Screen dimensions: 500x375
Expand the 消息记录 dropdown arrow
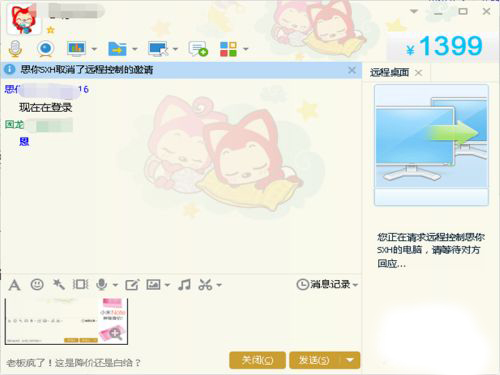click(x=355, y=285)
